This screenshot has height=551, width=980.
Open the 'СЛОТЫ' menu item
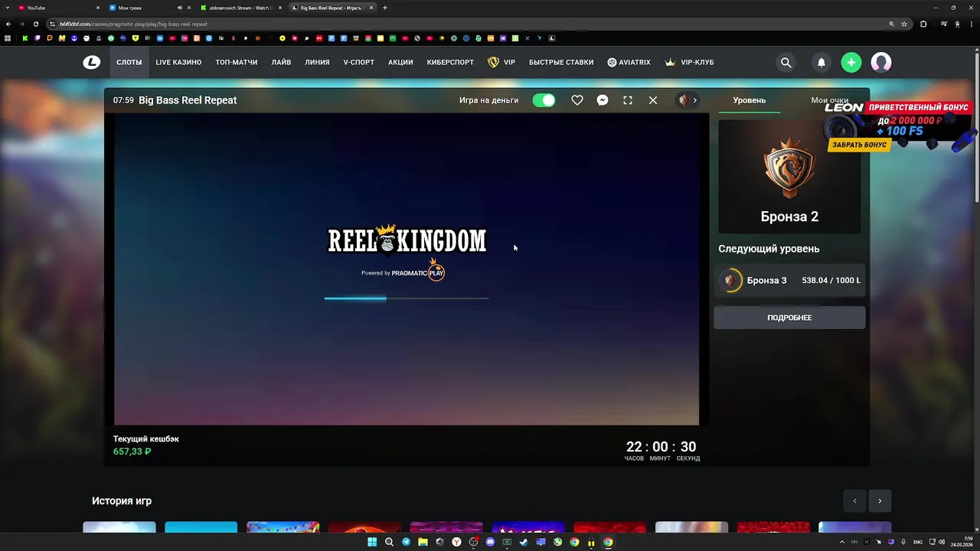pos(129,63)
